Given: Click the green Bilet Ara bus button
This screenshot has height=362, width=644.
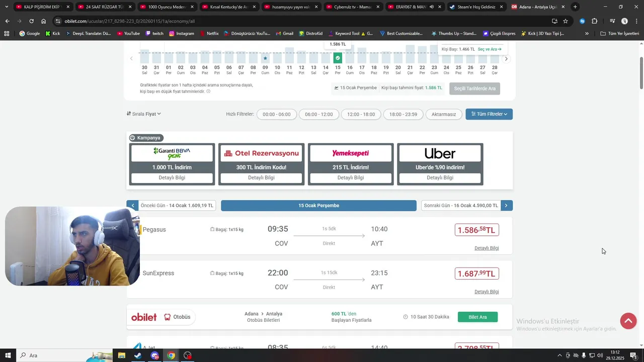Looking at the screenshot, I should 477,317.
